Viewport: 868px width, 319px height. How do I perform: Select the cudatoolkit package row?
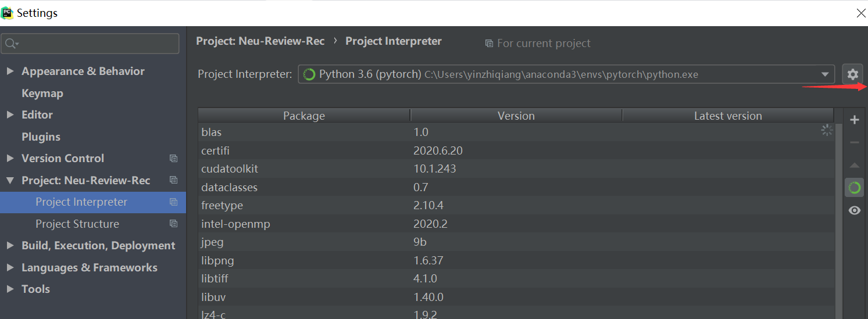tap(516, 169)
